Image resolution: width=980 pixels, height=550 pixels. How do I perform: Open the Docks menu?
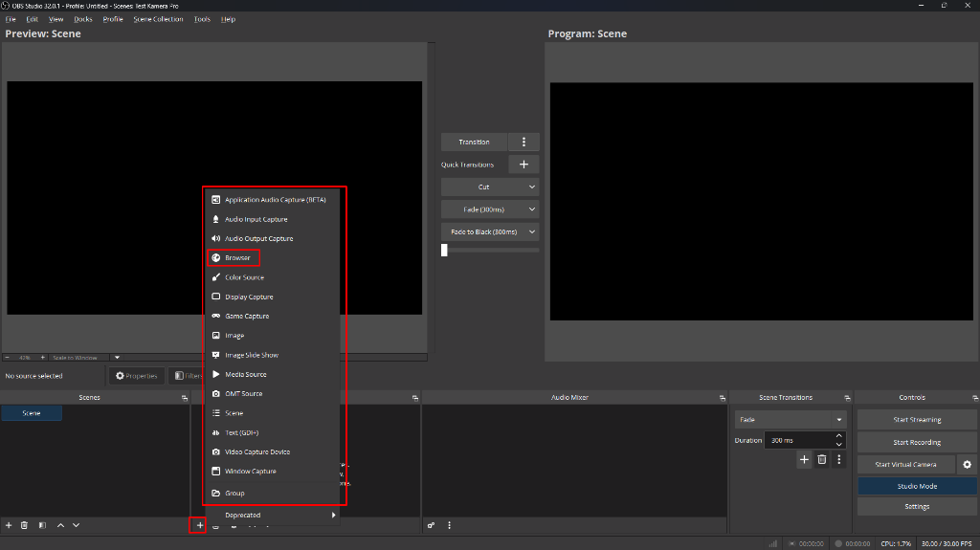[x=82, y=19]
